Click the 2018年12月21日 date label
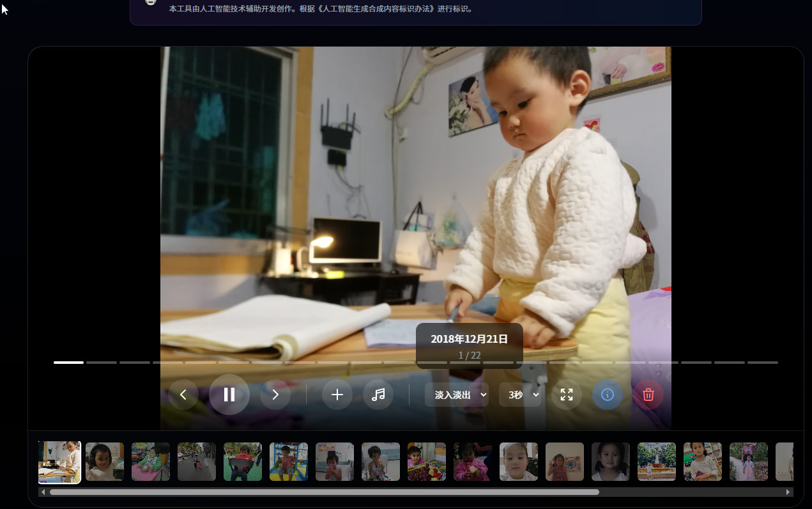This screenshot has width=812, height=509. coord(470,339)
